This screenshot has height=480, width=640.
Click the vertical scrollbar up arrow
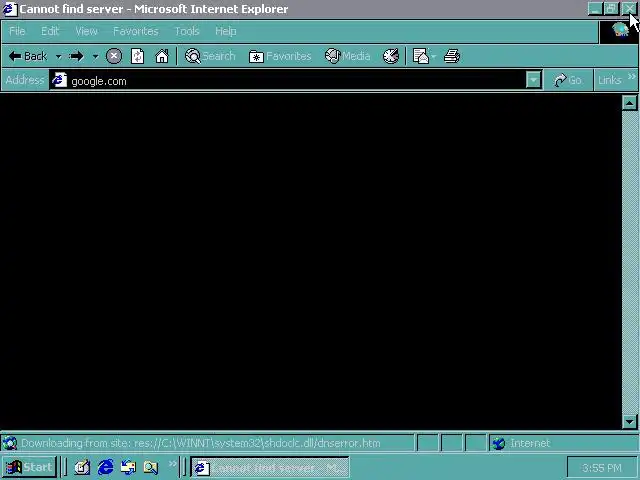(x=630, y=103)
